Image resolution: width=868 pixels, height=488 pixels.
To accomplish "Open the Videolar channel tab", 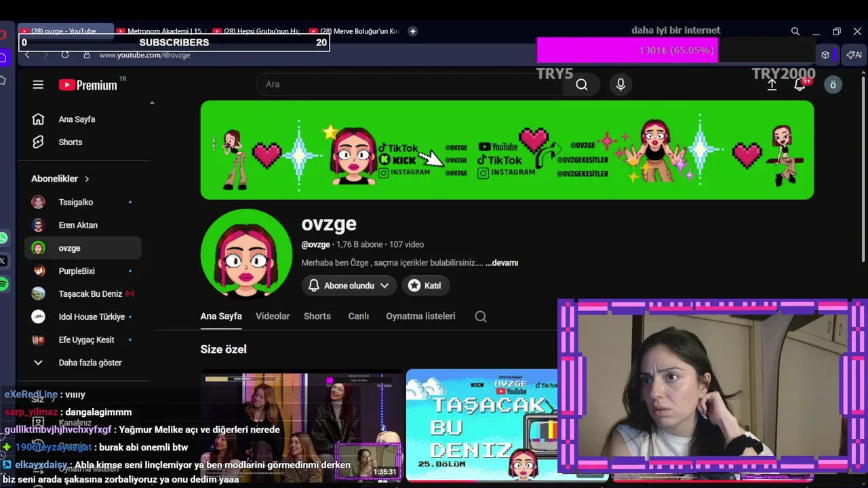I will (273, 317).
